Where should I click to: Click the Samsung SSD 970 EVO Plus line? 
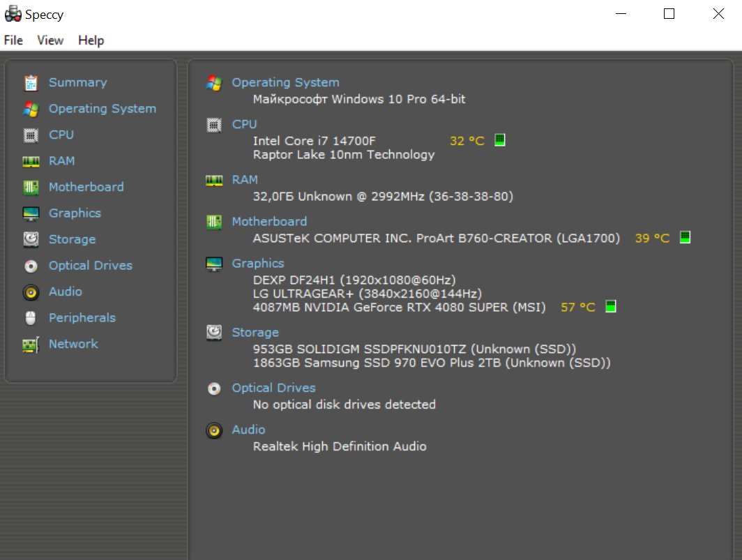(x=432, y=363)
